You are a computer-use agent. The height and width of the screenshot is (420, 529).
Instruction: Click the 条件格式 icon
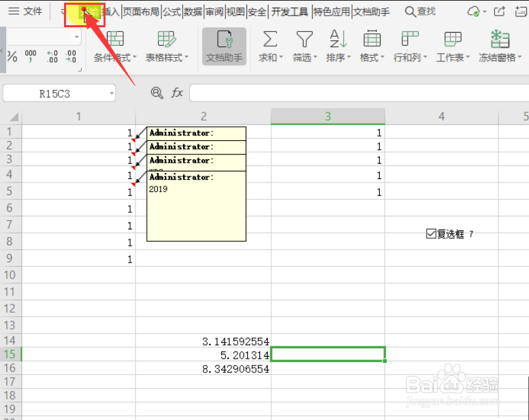pos(115,39)
